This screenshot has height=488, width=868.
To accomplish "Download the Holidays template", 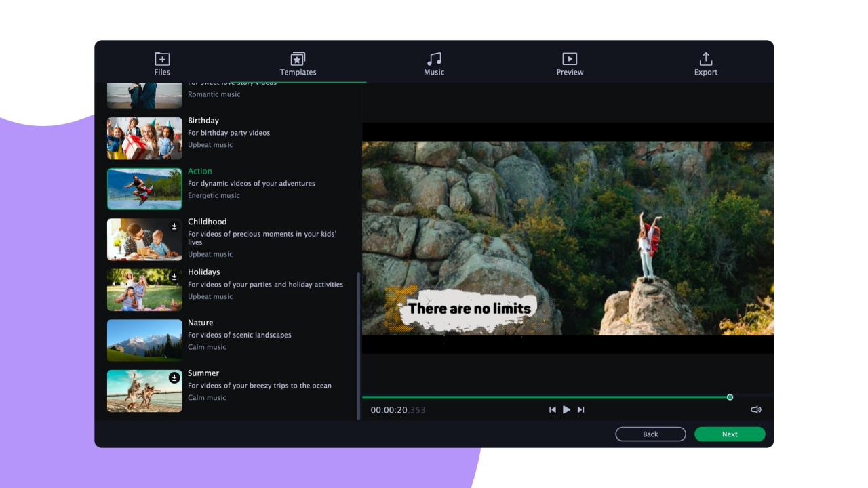I will tap(175, 275).
